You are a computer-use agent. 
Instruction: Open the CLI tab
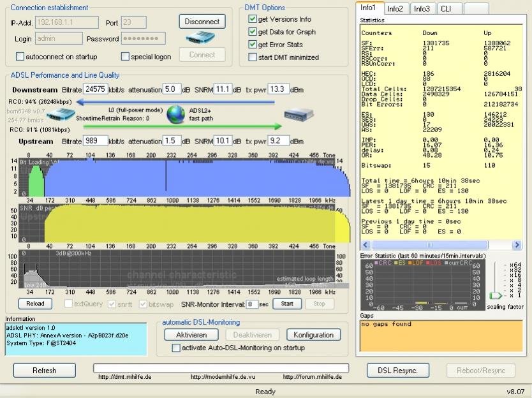point(447,8)
